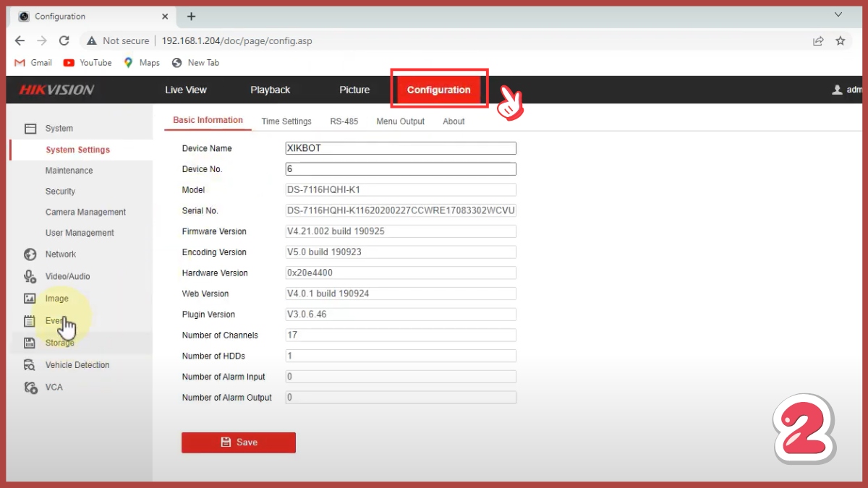
Task: Expand the Network section
Action: (x=61, y=254)
